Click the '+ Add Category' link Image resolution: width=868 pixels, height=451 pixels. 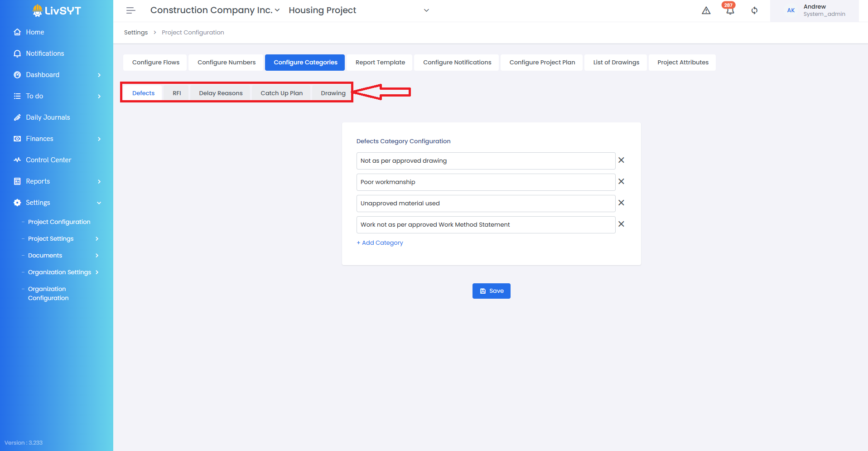[x=380, y=243]
